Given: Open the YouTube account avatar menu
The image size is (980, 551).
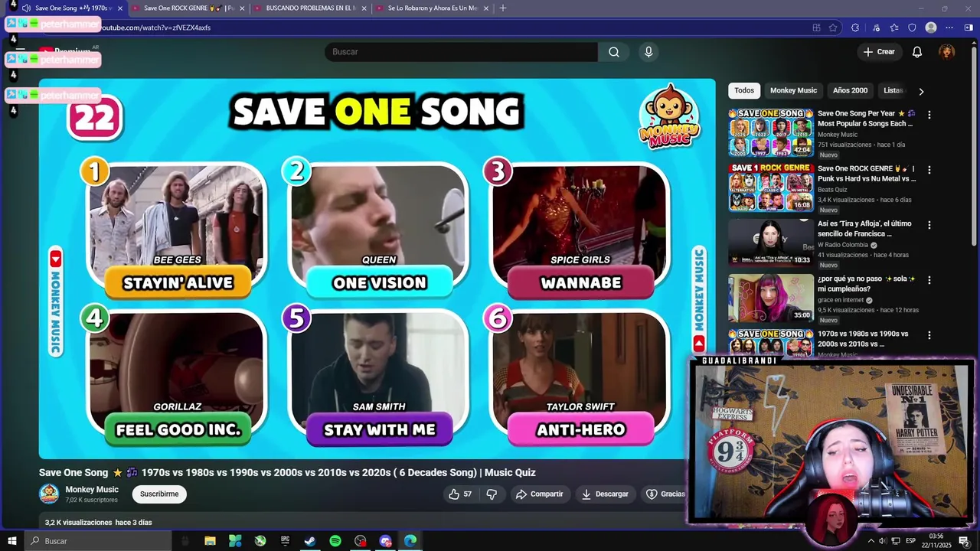Looking at the screenshot, I should pos(947,52).
